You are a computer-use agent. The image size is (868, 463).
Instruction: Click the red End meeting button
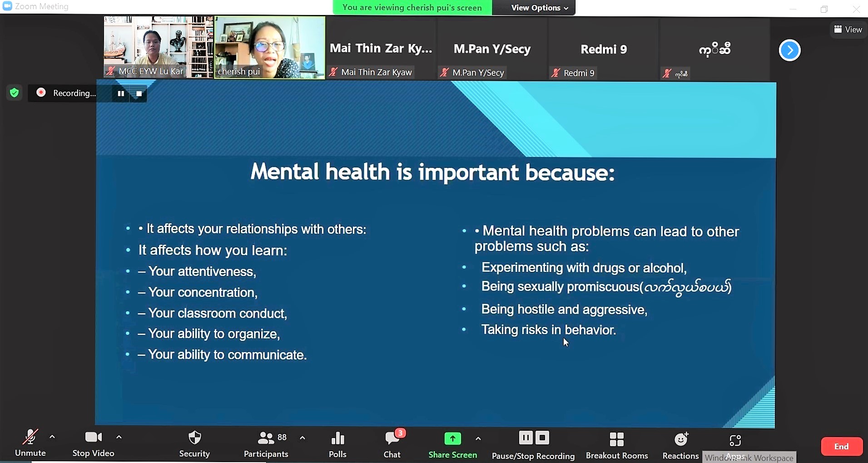click(x=841, y=447)
